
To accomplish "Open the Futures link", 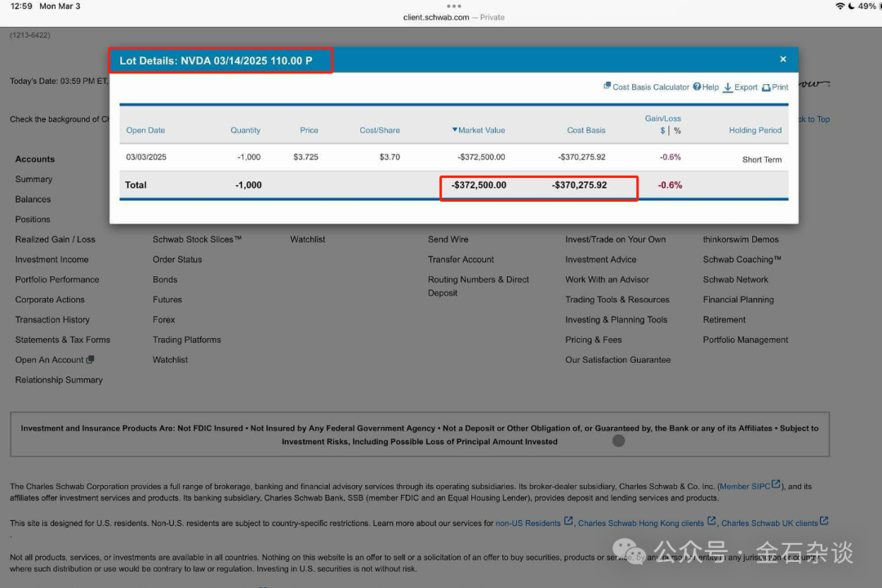I will pyautogui.click(x=167, y=300).
